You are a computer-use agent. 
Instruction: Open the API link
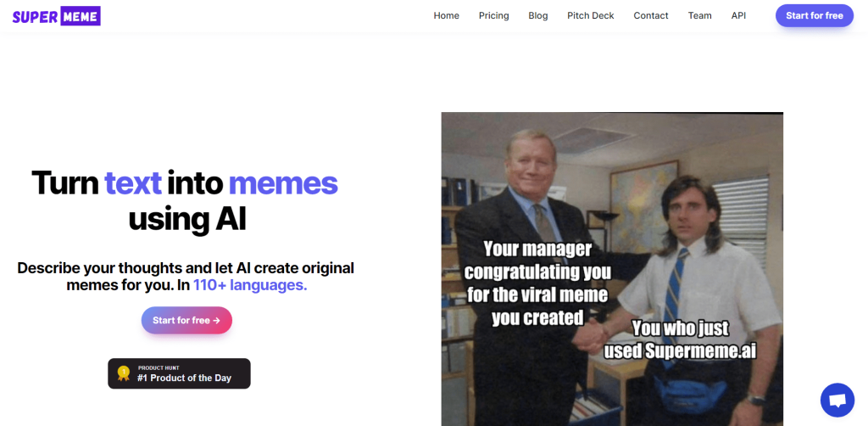pos(738,15)
